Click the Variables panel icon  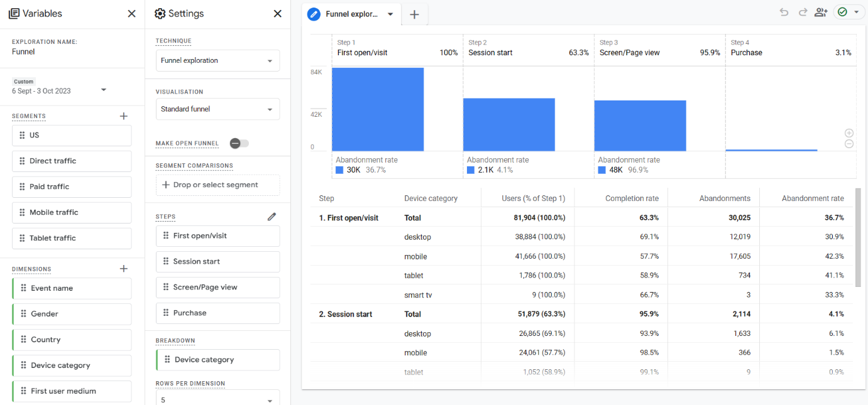click(x=14, y=13)
